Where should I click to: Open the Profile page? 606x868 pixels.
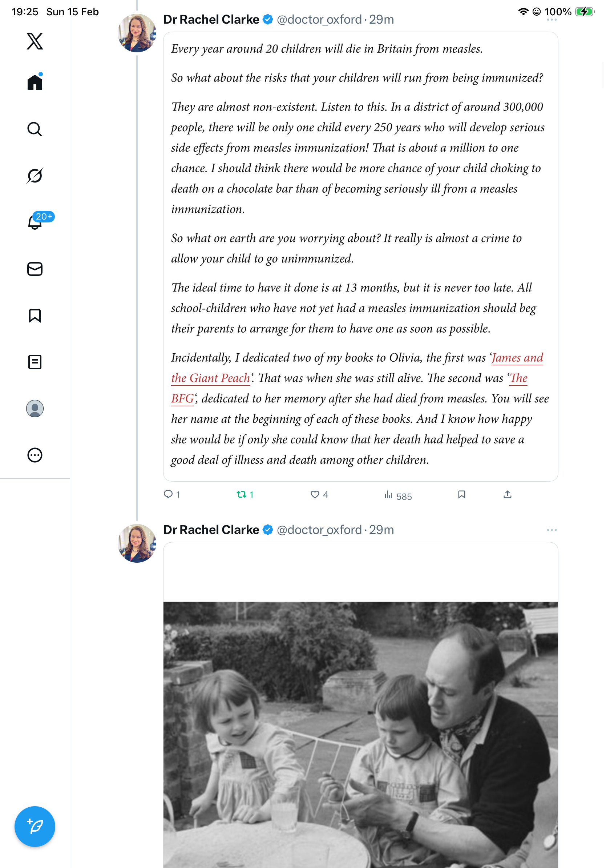pos(35,409)
